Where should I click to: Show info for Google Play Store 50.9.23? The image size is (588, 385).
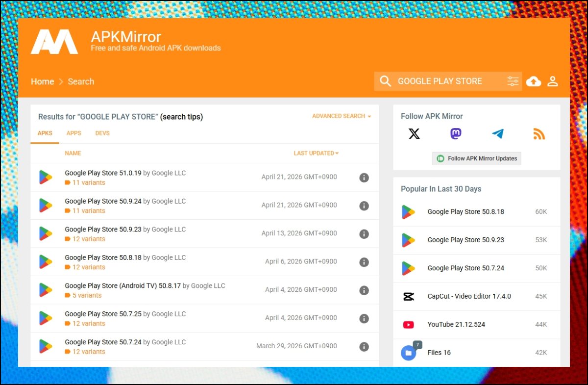364,234
